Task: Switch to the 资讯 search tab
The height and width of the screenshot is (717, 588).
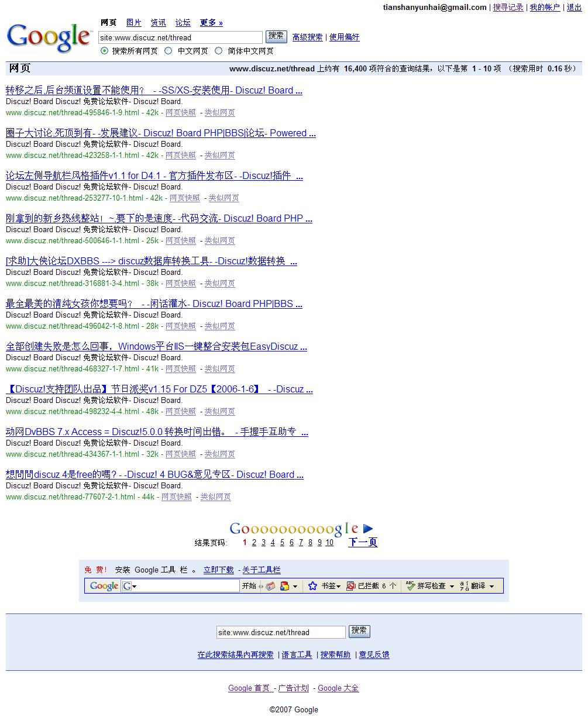Action: click(159, 23)
